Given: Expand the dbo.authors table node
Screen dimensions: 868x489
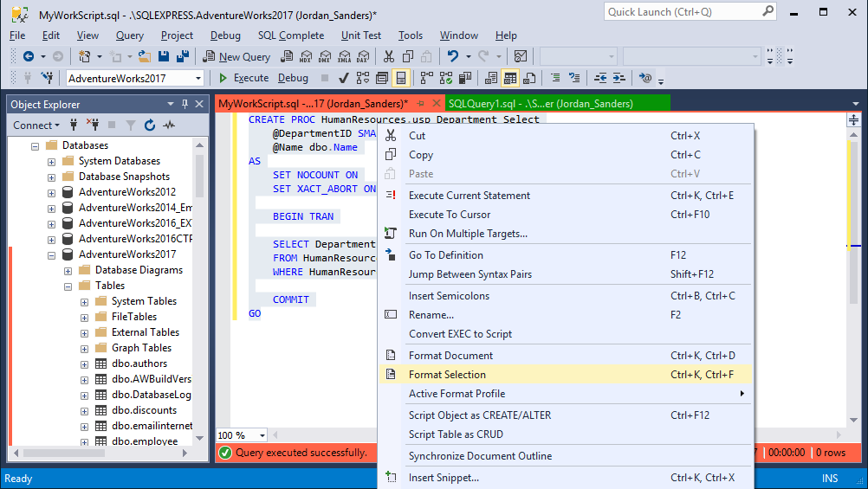Looking at the screenshot, I should (x=84, y=364).
